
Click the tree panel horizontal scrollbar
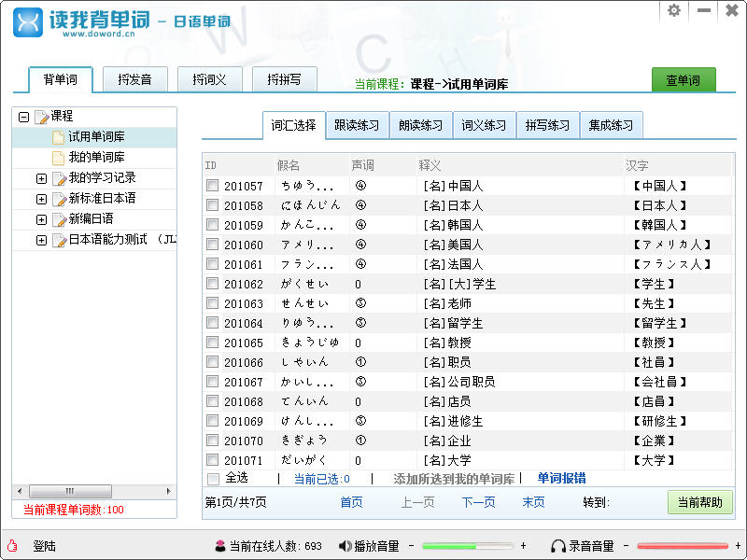tap(93, 491)
